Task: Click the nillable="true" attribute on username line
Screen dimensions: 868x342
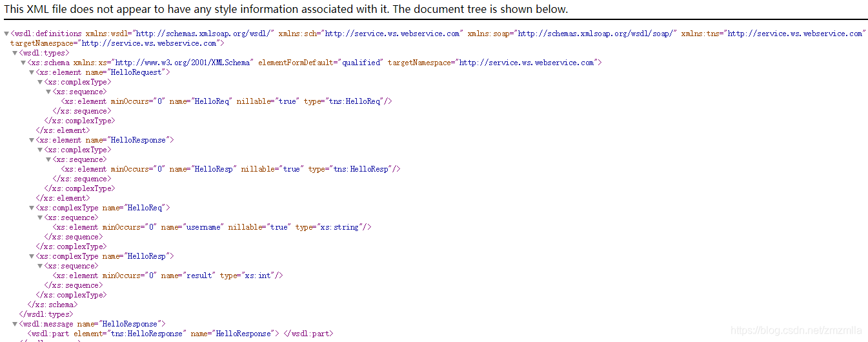Action: pyautogui.click(x=259, y=227)
